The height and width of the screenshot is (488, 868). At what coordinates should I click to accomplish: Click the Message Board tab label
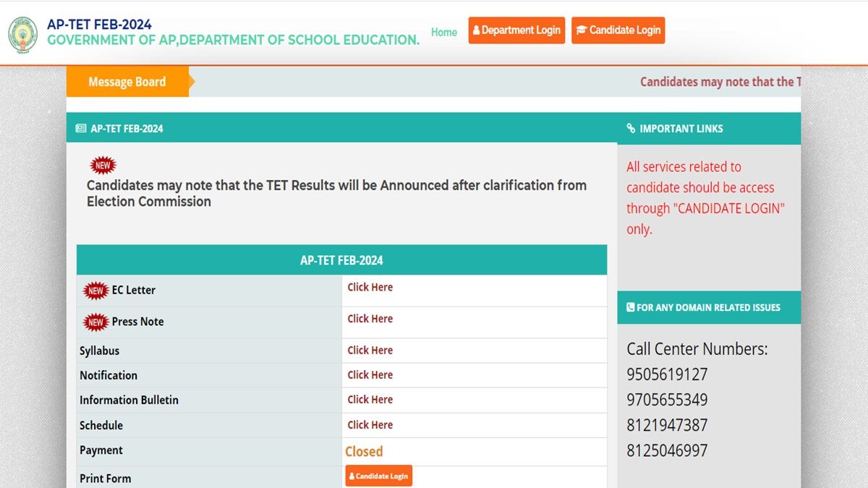[127, 82]
